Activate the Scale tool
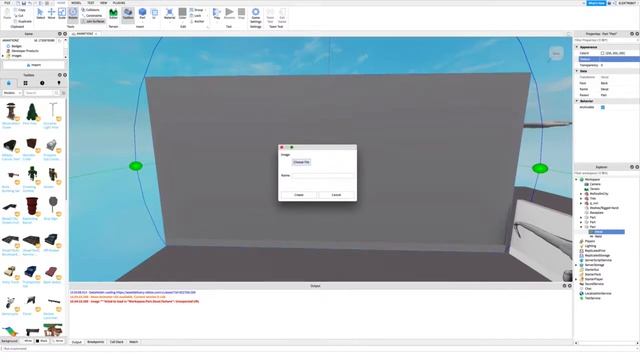The width and height of the screenshot is (640, 360). tap(62, 13)
